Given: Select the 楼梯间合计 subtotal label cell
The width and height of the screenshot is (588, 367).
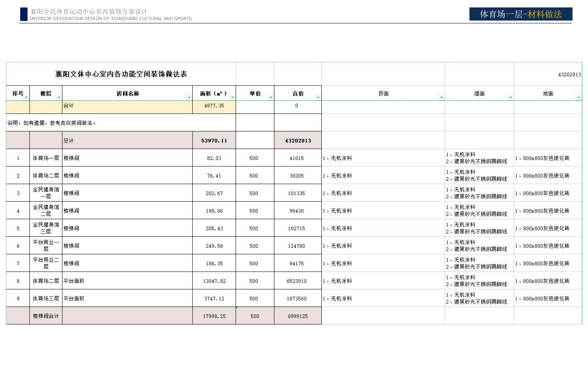Looking at the screenshot, I should [x=46, y=316].
